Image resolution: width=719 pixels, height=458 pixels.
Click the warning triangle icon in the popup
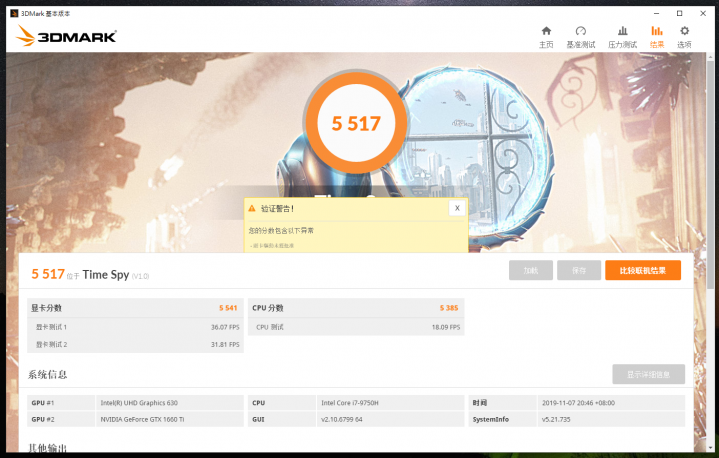[x=251, y=209]
